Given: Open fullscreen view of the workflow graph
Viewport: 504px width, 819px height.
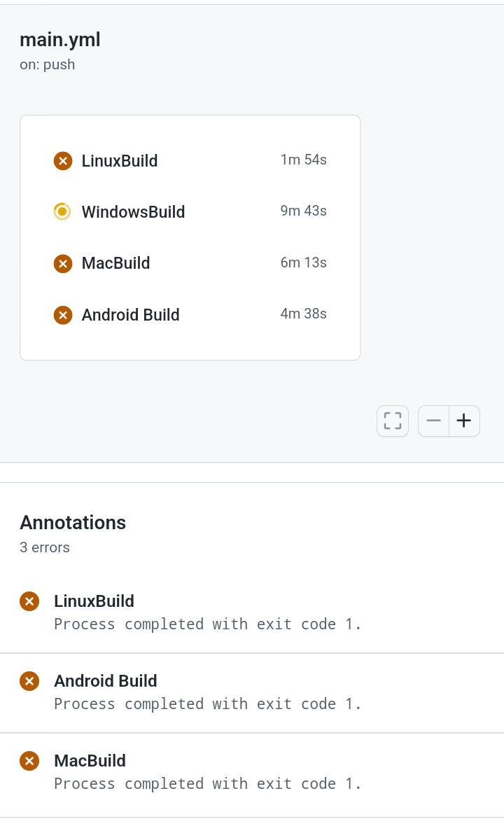Looking at the screenshot, I should tap(392, 421).
